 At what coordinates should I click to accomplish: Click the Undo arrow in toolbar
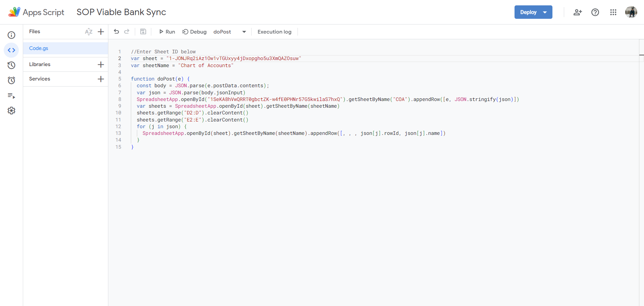point(116,32)
